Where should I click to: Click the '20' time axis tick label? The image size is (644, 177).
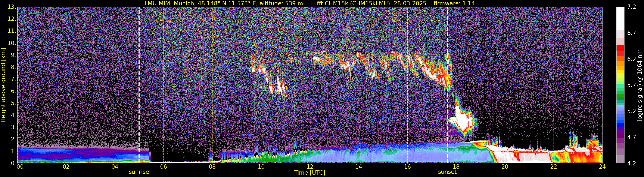coord(505,167)
